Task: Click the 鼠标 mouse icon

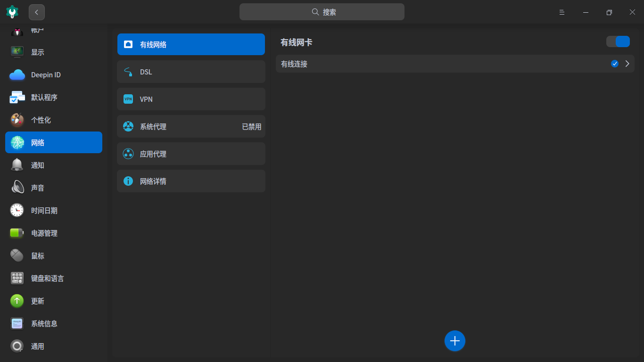Action: [x=17, y=255]
